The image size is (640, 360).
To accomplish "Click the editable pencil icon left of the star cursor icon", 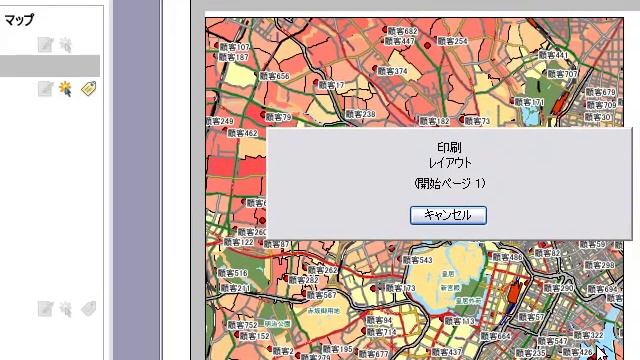I will click(45, 89).
